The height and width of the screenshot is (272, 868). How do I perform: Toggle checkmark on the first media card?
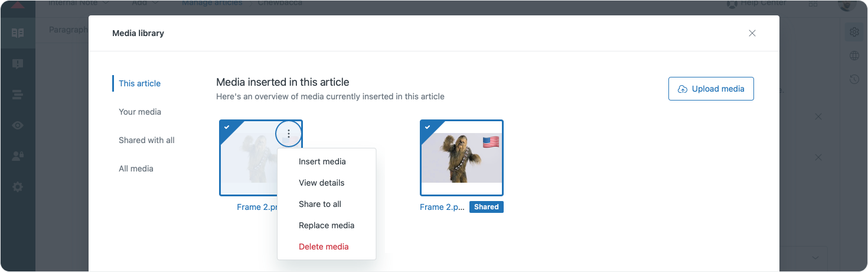227,127
